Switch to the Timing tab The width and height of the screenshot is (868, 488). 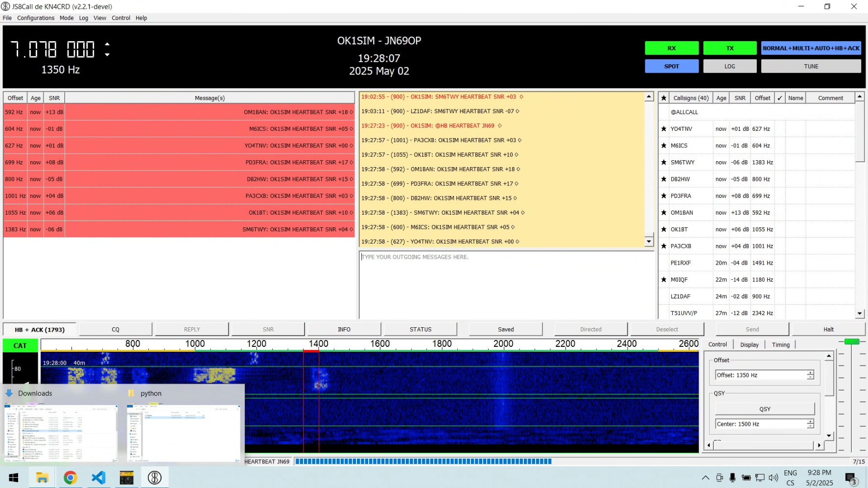click(780, 345)
